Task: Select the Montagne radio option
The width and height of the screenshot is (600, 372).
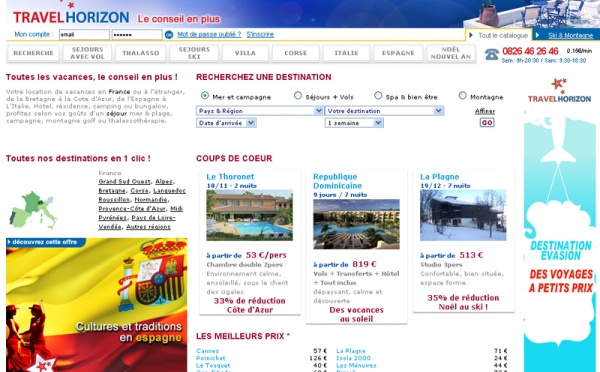Action: point(463,95)
